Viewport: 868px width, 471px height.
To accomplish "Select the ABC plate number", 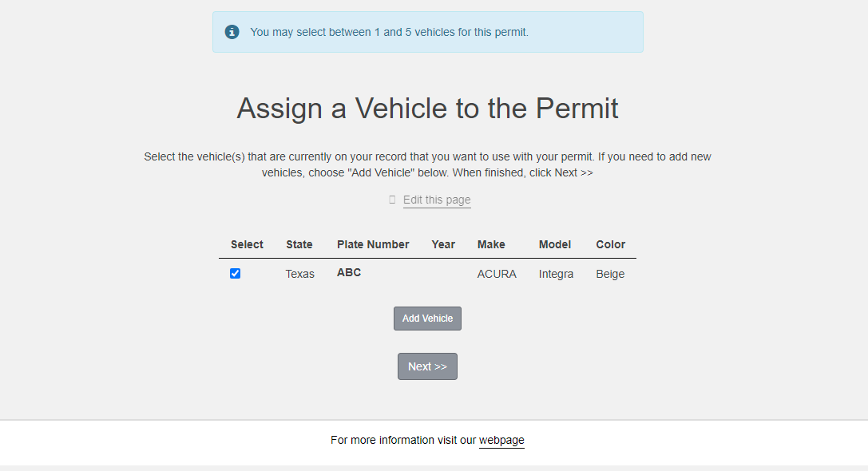I will [x=349, y=273].
